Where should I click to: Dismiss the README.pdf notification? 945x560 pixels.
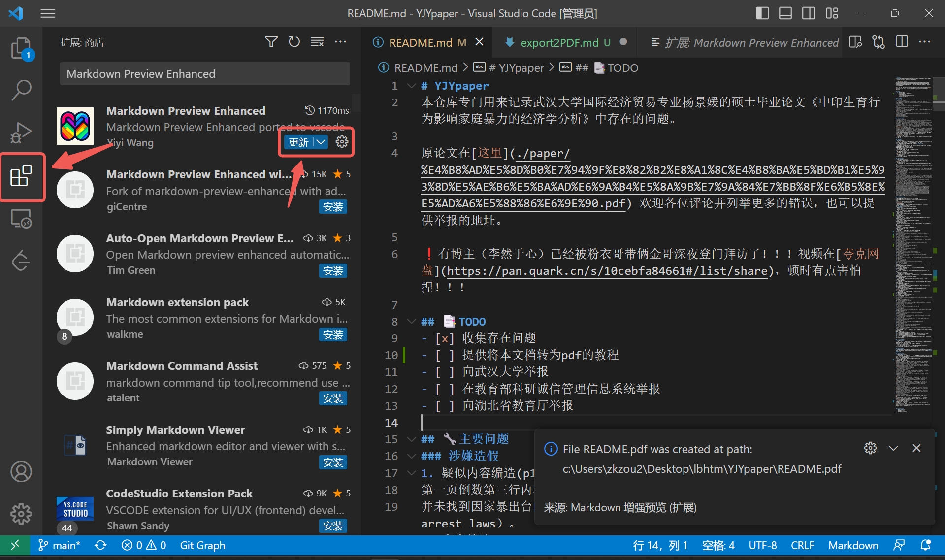click(916, 448)
